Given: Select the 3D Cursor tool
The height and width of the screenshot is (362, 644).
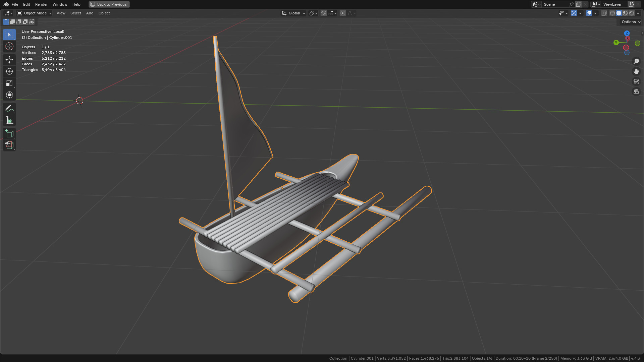Looking at the screenshot, I should click(9, 46).
